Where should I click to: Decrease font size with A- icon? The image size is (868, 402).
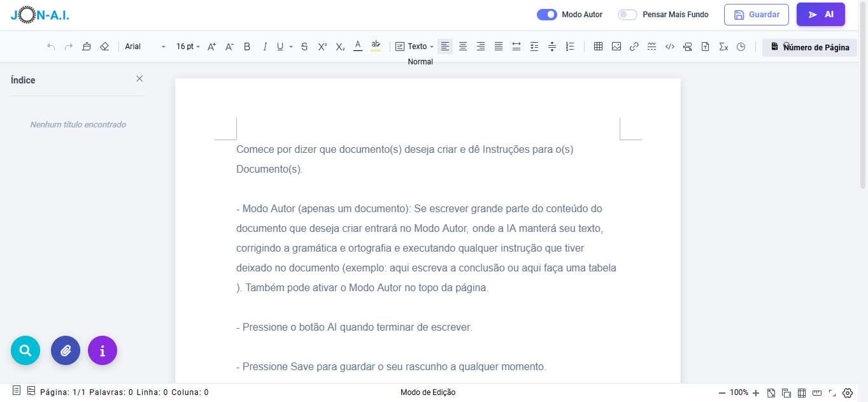tap(230, 47)
